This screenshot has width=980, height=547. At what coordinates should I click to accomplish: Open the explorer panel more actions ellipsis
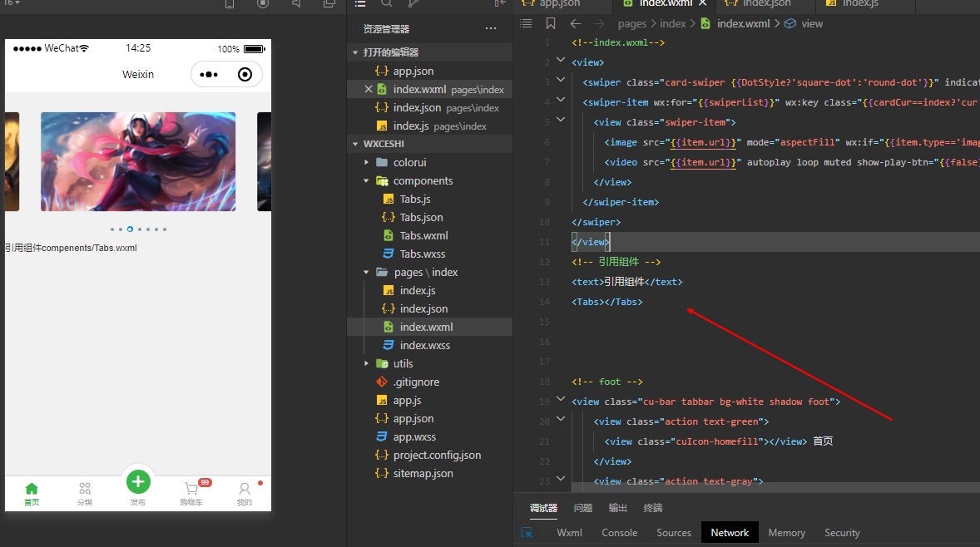[491, 29]
